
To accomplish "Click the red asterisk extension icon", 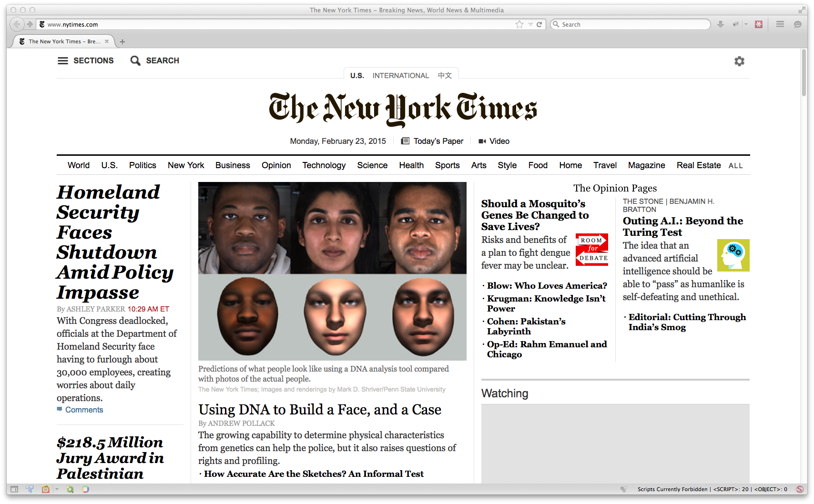I will pos(759,24).
